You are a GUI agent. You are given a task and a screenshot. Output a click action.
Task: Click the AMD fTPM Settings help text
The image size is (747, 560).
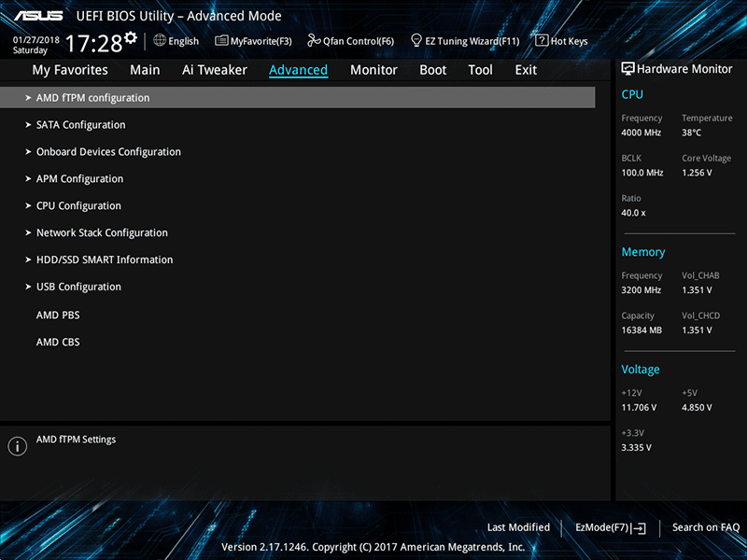coord(77,440)
